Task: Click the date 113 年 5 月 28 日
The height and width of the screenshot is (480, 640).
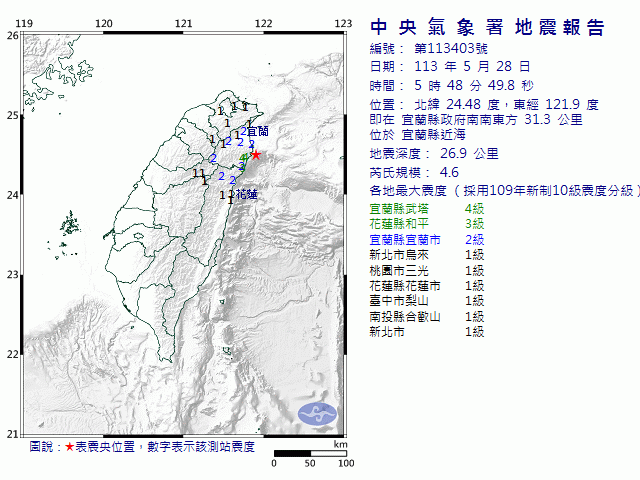Action: pyautogui.click(x=472, y=67)
